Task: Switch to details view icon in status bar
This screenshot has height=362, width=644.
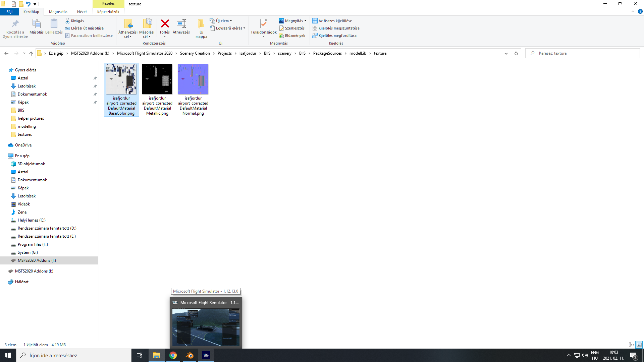Action: [x=631, y=345]
